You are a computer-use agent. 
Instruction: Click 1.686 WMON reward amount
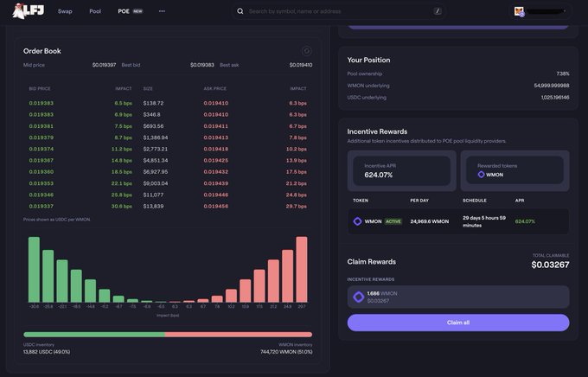(x=382, y=293)
